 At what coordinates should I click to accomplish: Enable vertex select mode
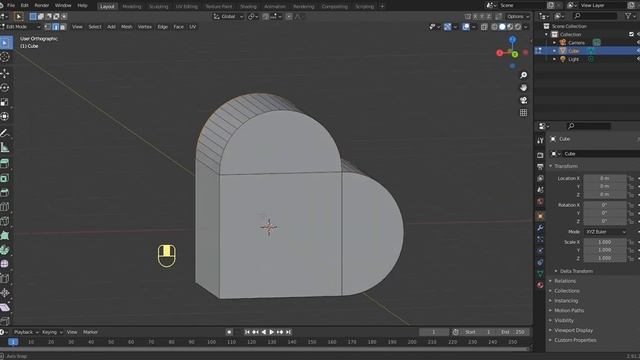pyautogui.click(x=48, y=27)
